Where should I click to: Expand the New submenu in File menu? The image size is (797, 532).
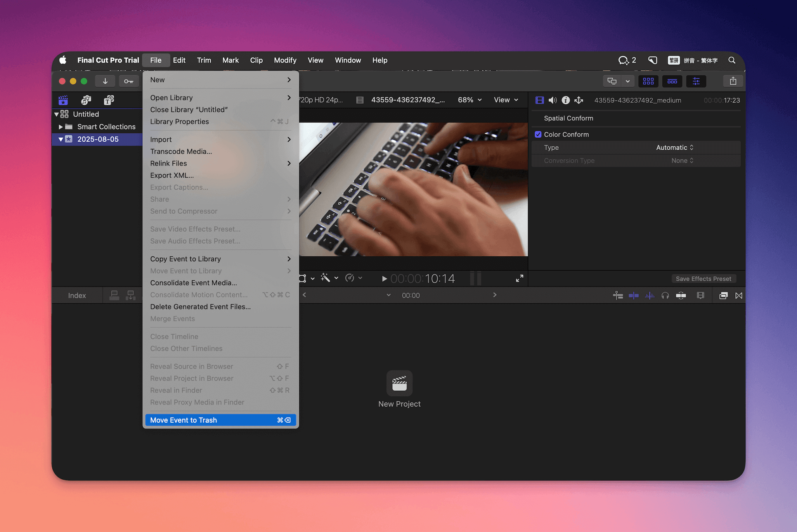coord(220,80)
